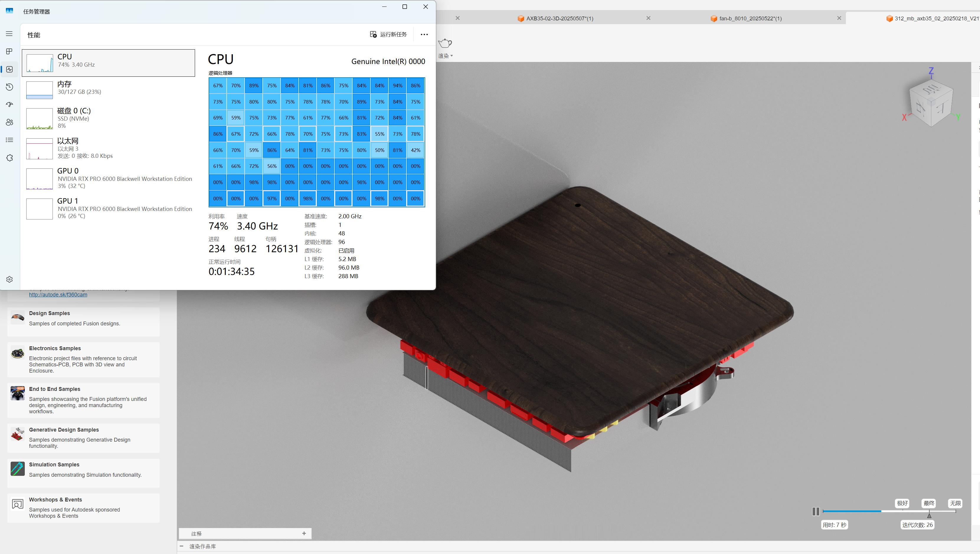
Task: Click the Design Samples icon
Action: (17, 317)
